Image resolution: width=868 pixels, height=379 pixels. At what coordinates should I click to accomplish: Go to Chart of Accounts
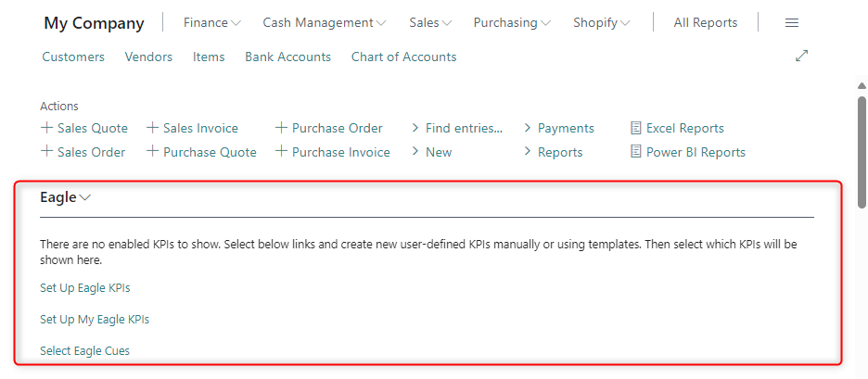click(x=403, y=57)
